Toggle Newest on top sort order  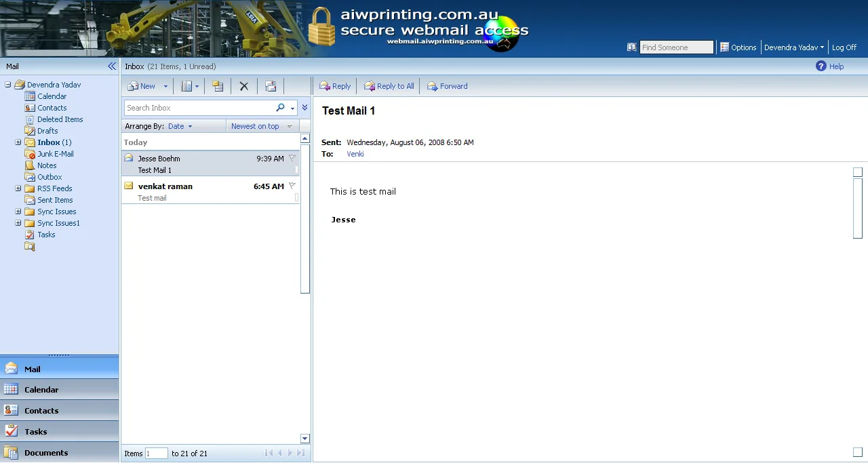click(x=261, y=126)
